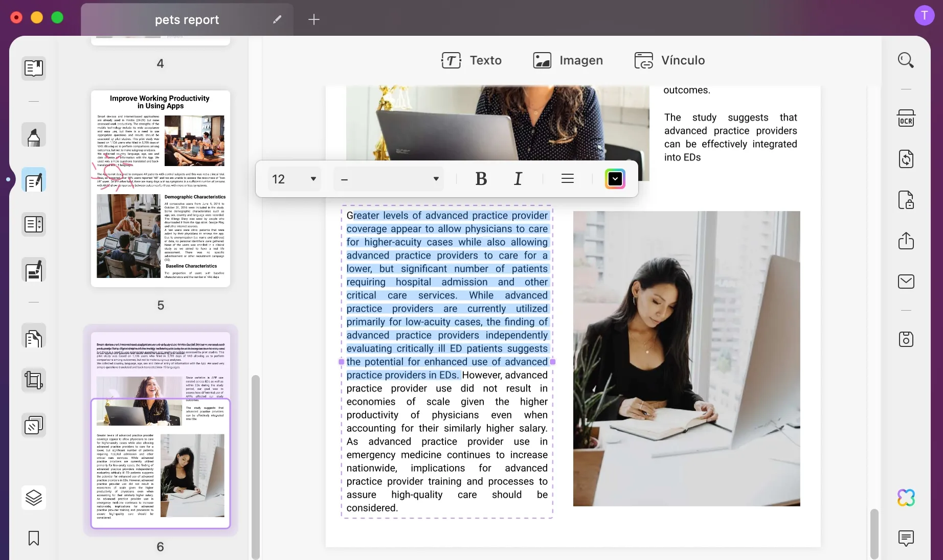
Task: Open the text editing tool in the sidebar
Action: (33, 180)
